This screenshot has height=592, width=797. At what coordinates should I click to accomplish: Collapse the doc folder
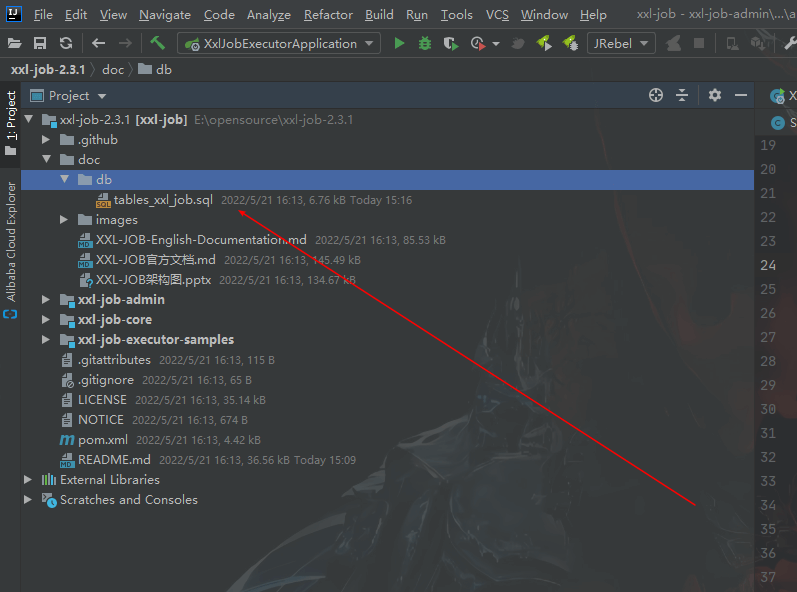[x=47, y=159]
